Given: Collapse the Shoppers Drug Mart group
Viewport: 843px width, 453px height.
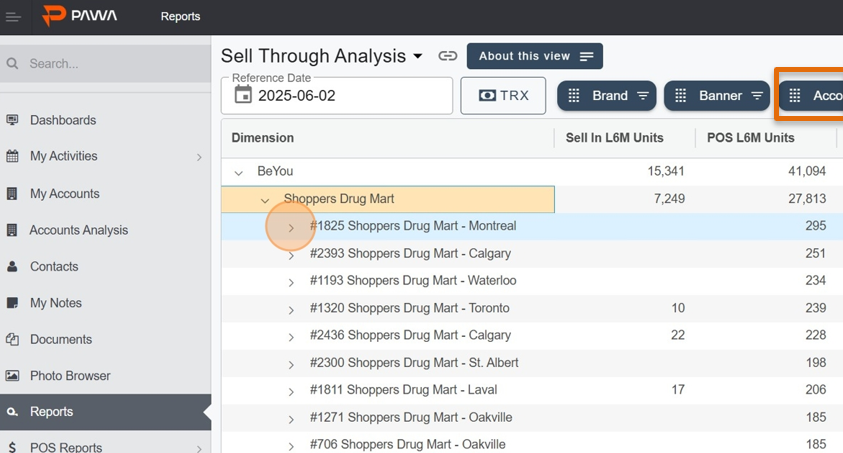Looking at the screenshot, I should [265, 200].
